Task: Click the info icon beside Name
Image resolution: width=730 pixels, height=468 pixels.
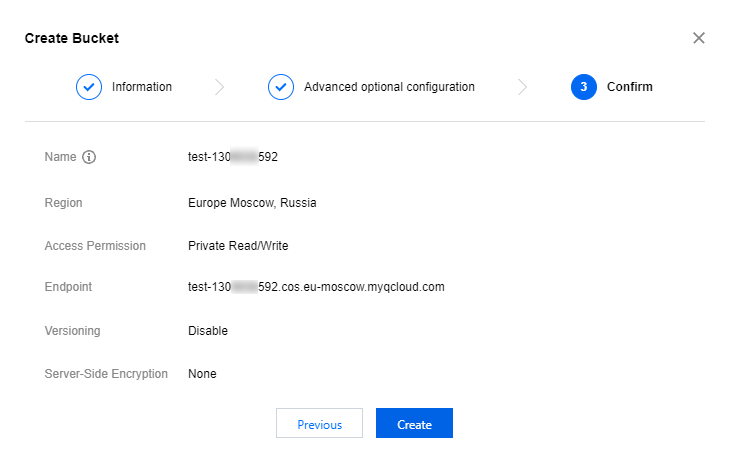Action: (x=89, y=157)
